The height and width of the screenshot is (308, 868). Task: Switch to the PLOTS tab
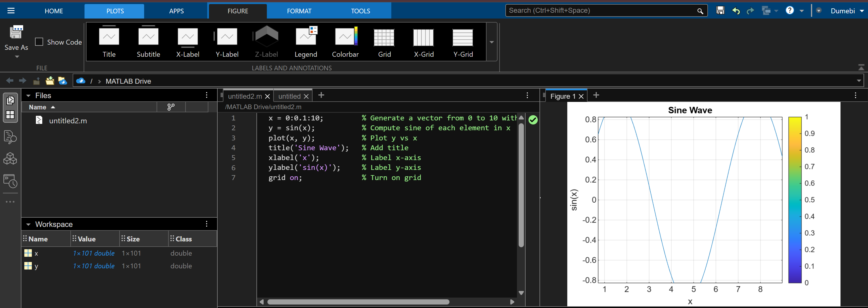tap(115, 11)
